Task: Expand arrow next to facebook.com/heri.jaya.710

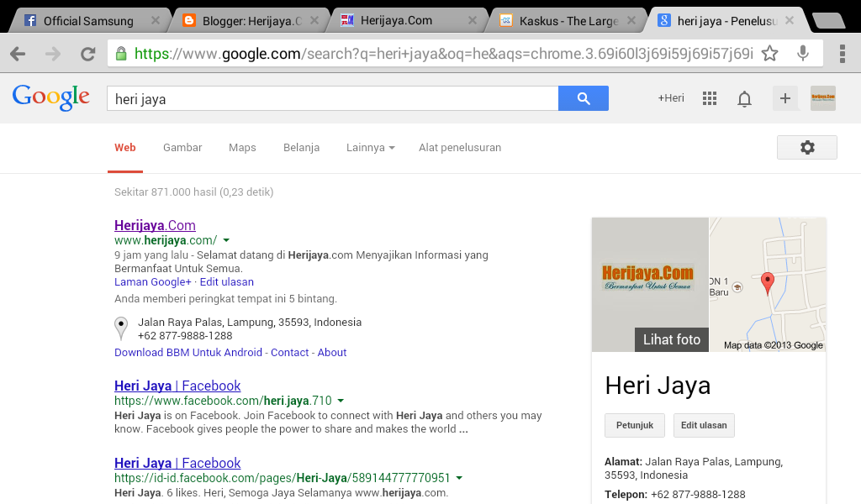Action: [341, 402]
